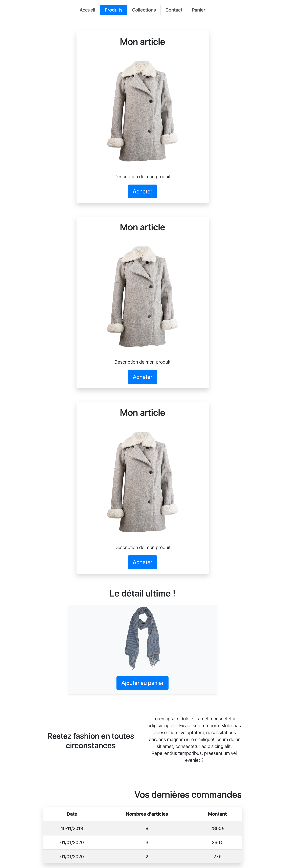Click the Ajouter au panier button
The image size is (285, 868).
(142, 683)
